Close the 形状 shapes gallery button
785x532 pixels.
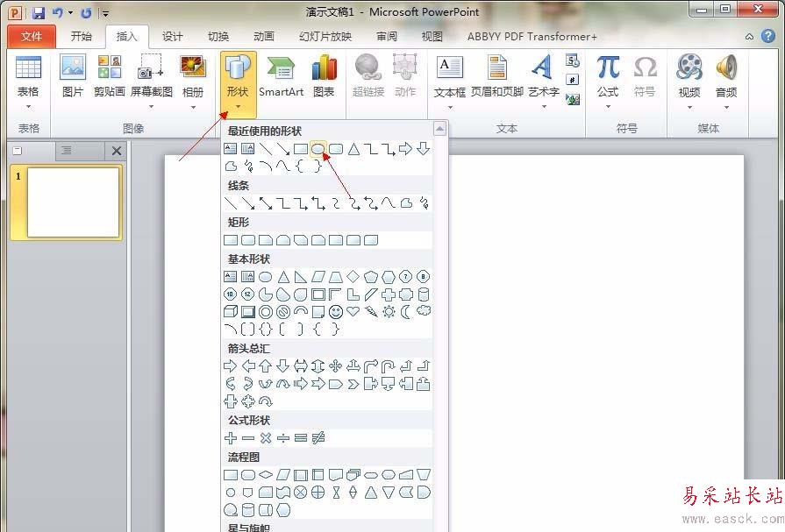point(238,83)
